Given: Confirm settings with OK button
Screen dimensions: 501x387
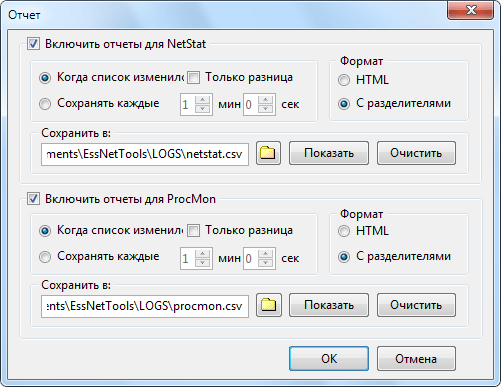Looking at the screenshot, I should [329, 359].
